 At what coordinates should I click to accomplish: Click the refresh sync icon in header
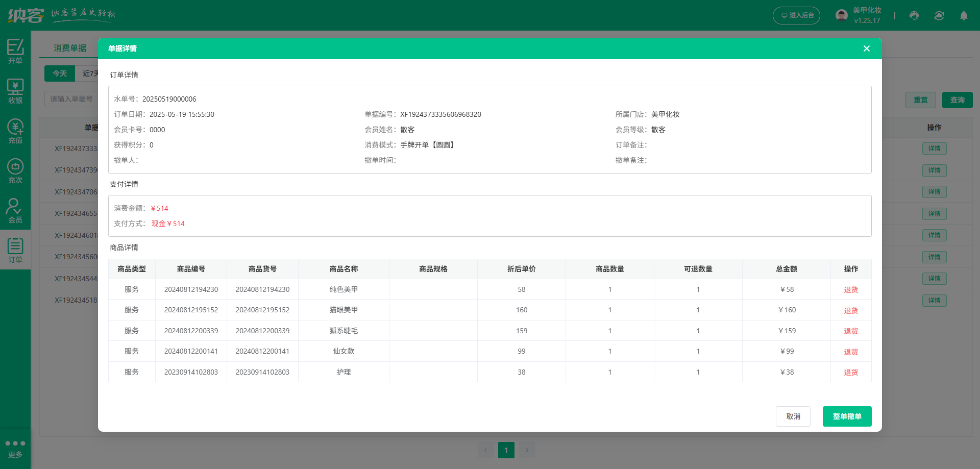pyautogui.click(x=939, y=15)
